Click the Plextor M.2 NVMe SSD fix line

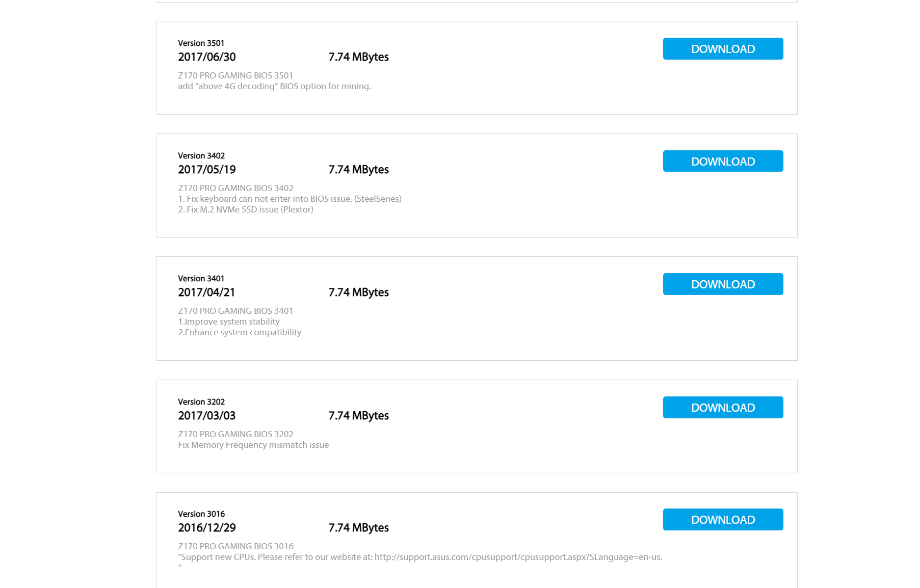(x=245, y=209)
